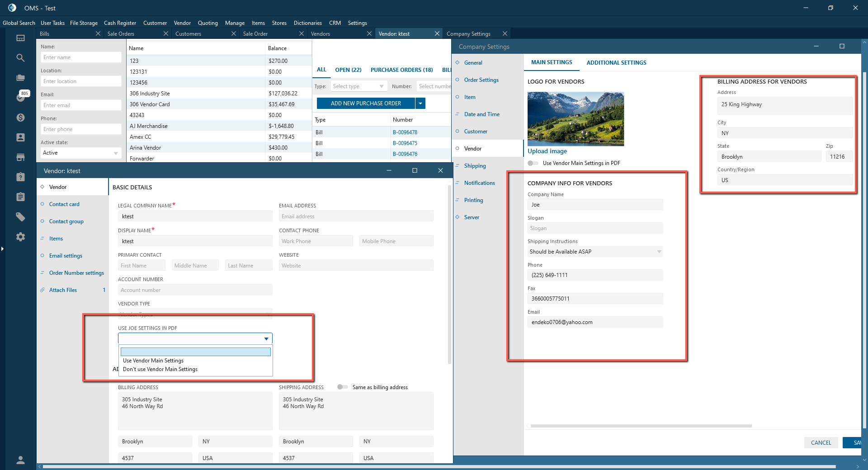
Task: Click the Company Name input field
Action: 594,205
